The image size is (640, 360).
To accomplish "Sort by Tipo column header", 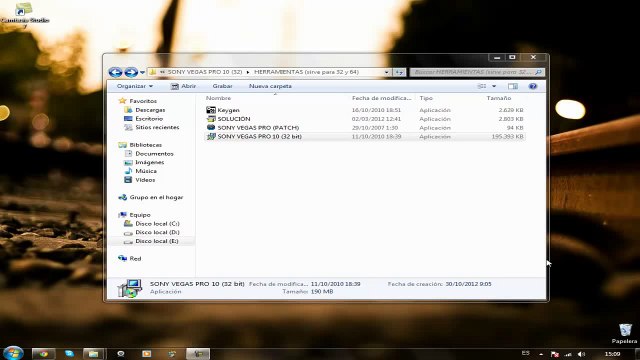I will [426, 98].
